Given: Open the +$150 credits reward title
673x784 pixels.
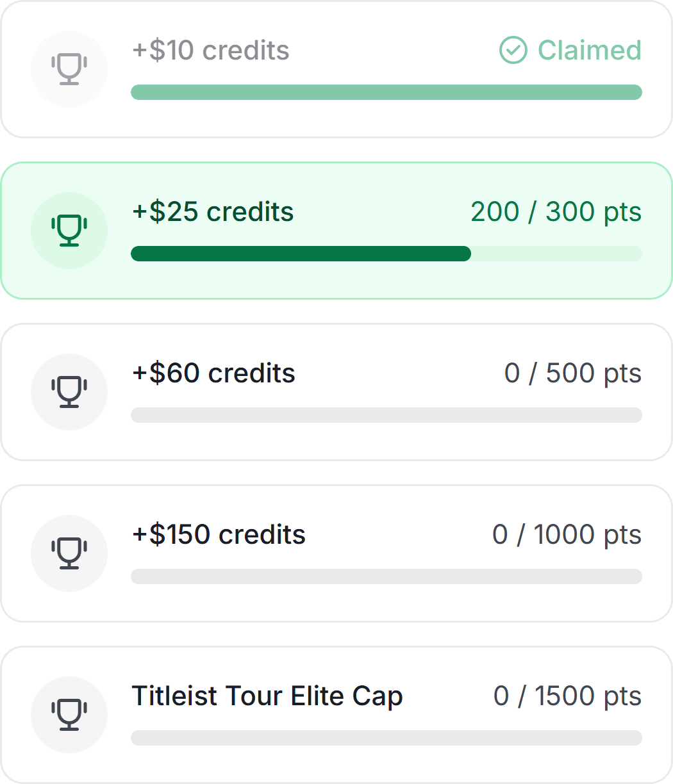Looking at the screenshot, I should (x=219, y=534).
